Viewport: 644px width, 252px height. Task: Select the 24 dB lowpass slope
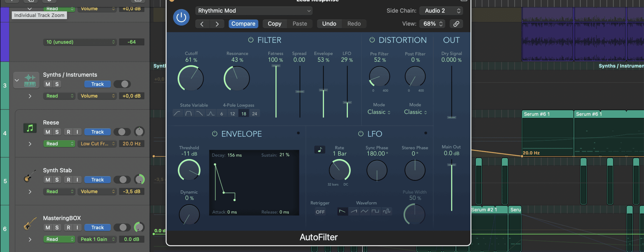click(255, 114)
